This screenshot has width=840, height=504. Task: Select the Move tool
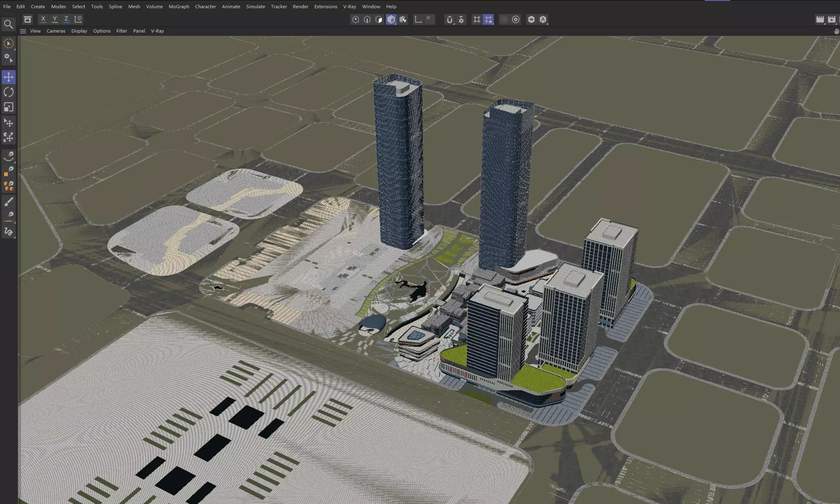(8, 77)
